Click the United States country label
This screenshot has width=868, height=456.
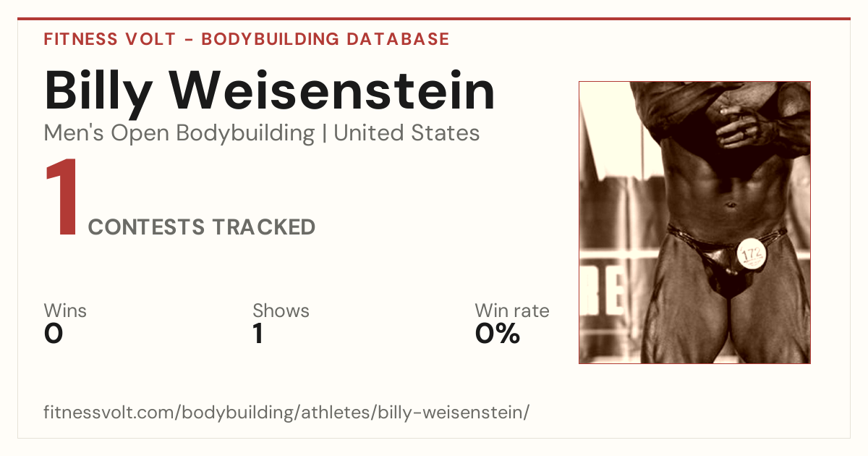(407, 133)
